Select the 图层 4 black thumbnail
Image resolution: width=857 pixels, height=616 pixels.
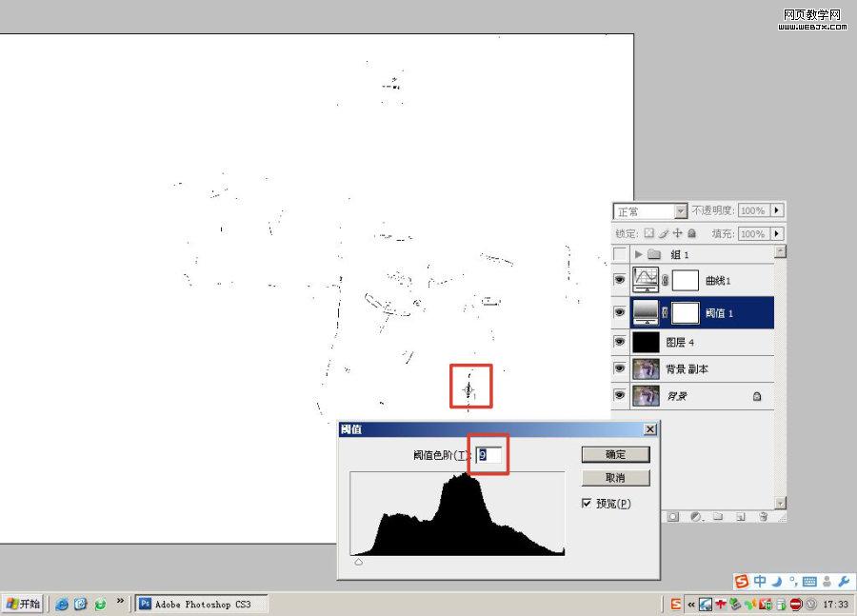(646, 342)
